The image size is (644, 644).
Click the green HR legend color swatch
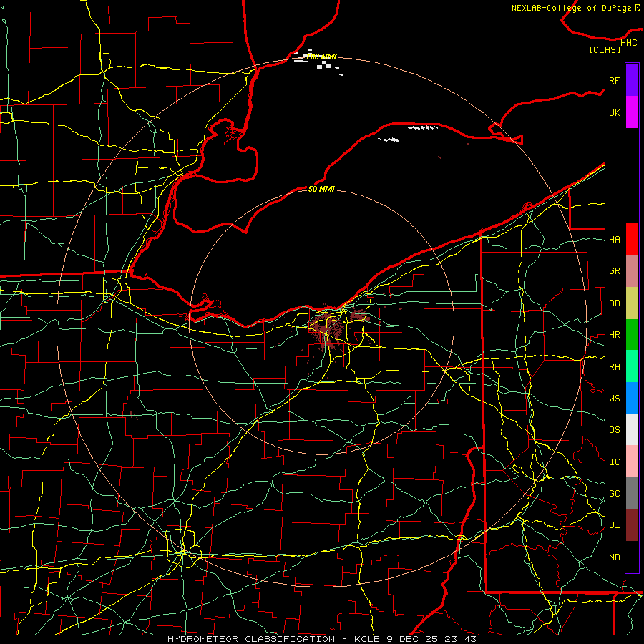coord(632,335)
